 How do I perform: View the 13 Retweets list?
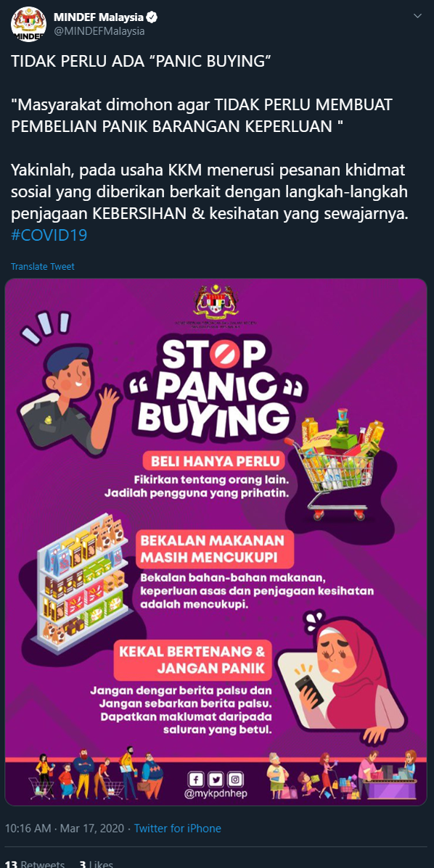[34, 864]
